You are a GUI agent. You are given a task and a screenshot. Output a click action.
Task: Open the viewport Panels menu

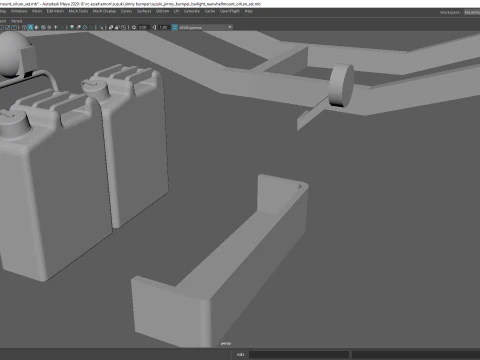(16, 21)
